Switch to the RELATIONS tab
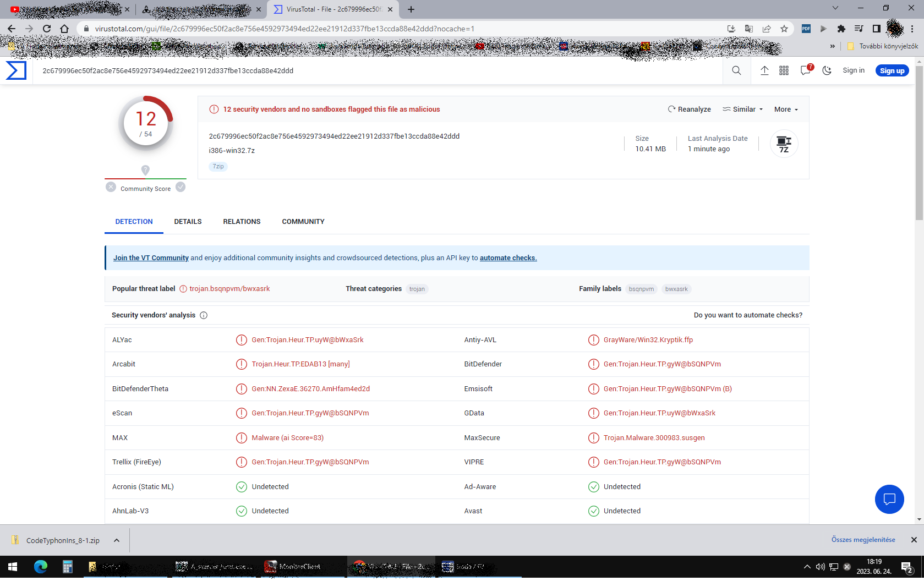Viewport: 924px width, 581px height. click(x=242, y=222)
